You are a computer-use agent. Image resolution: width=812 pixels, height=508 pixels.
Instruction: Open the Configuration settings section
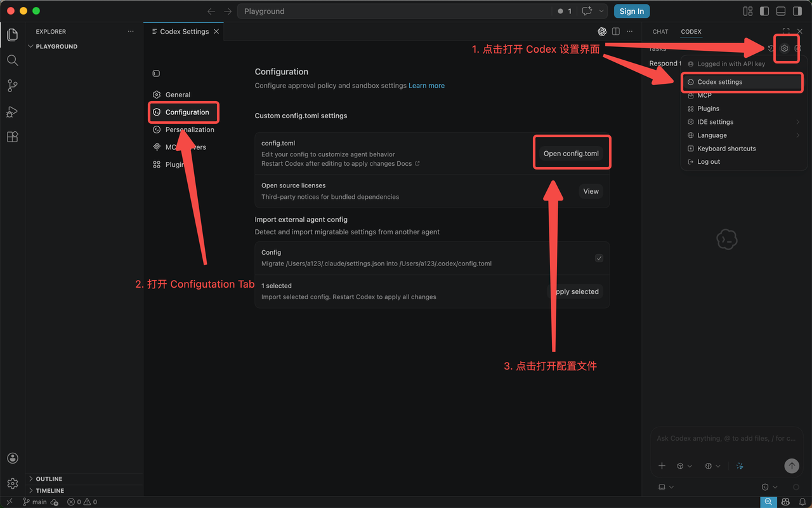coord(184,112)
